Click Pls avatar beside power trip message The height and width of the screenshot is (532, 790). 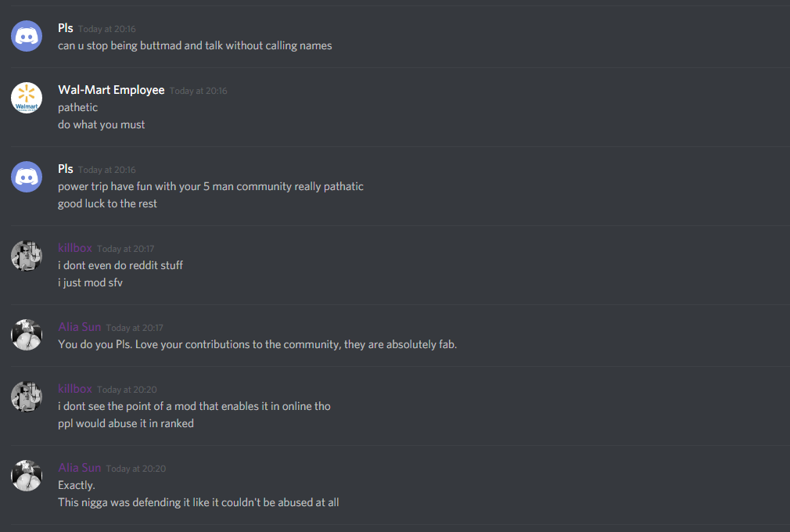pyautogui.click(x=26, y=177)
